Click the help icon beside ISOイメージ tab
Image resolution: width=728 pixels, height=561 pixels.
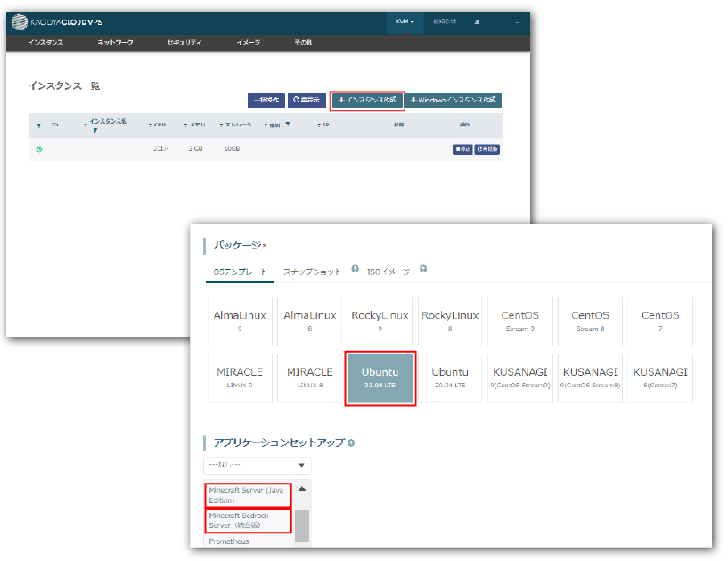[x=423, y=268]
